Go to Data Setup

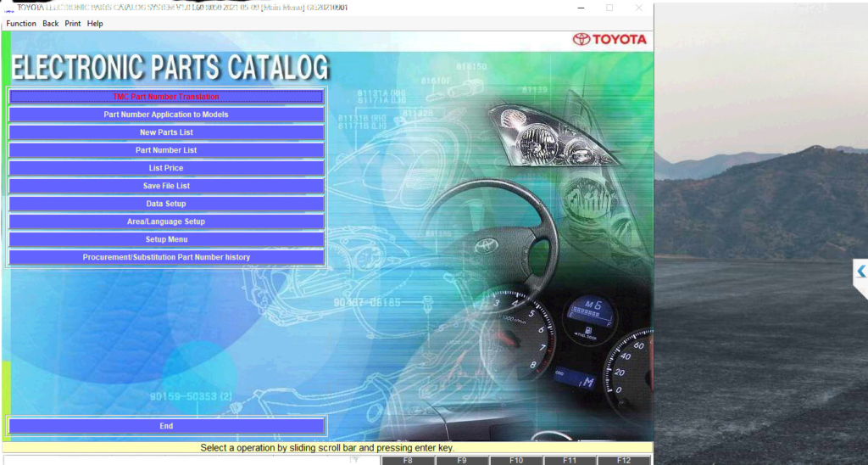pyautogui.click(x=166, y=204)
